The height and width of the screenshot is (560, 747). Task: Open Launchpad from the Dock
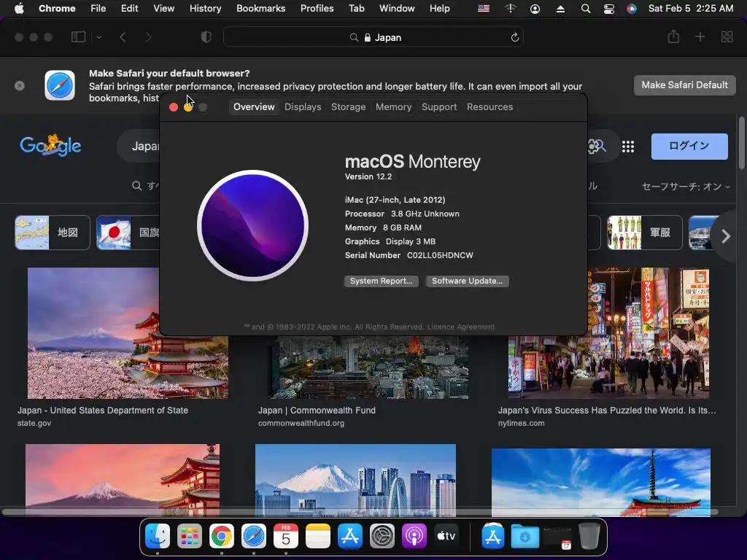click(x=190, y=537)
